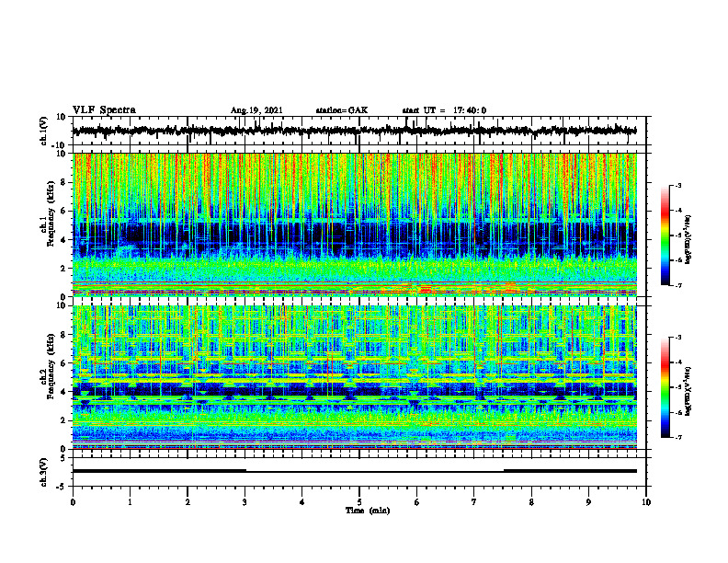Click the 'station=GAK' header label
The height and width of the screenshot is (563, 728).
342,110
